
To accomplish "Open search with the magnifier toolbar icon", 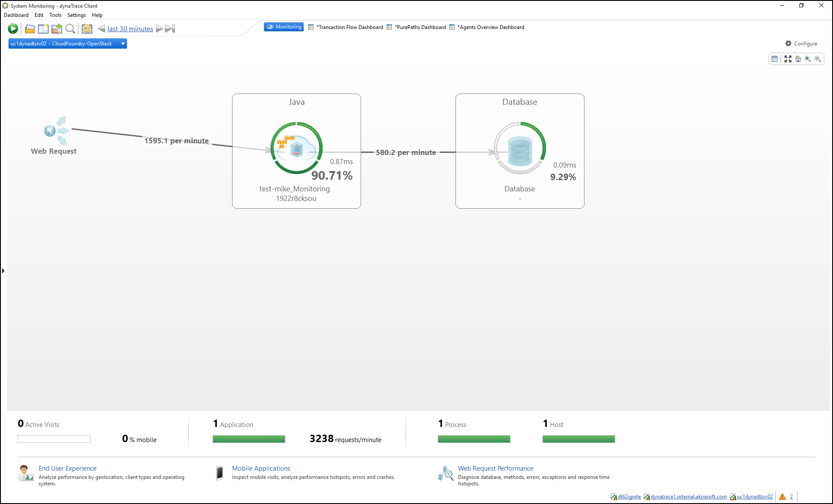I will tap(70, 29).
